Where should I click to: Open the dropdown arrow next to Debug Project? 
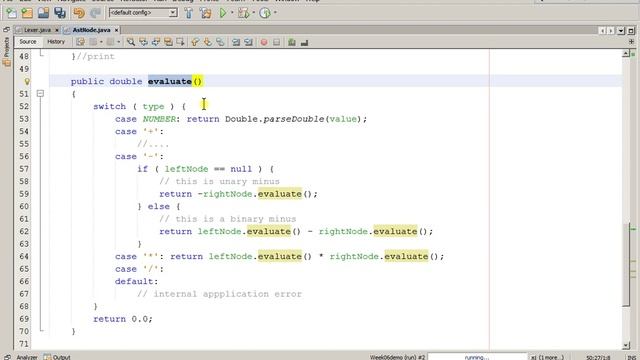tap(253, 13)
